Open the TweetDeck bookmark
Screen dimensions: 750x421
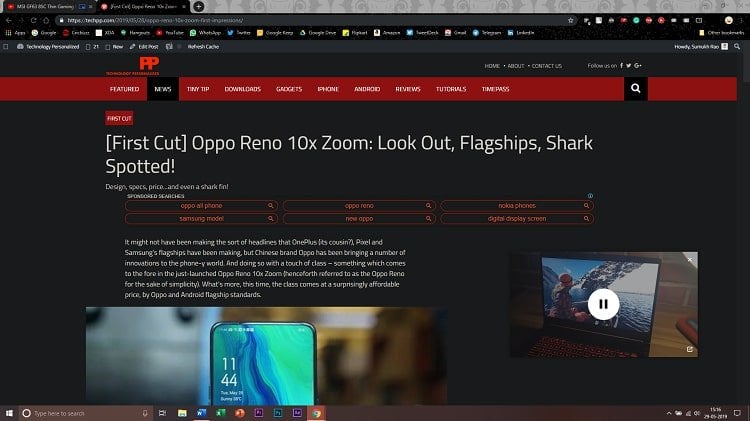pyautogui.click(x=422, y=33)
